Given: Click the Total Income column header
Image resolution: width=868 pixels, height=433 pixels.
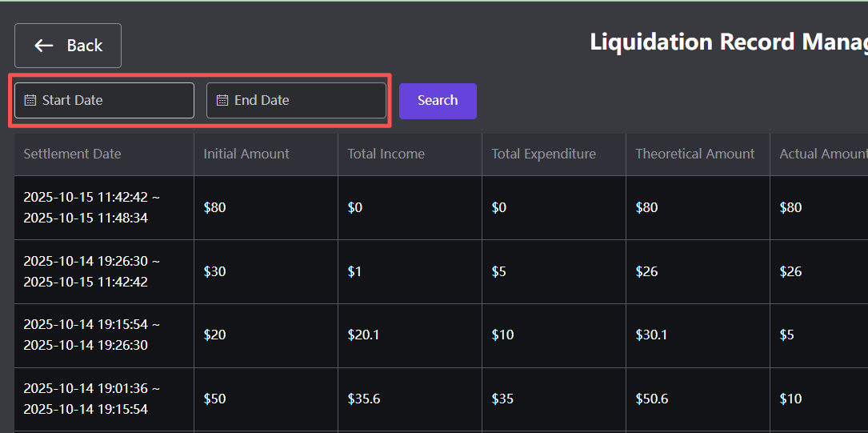Looking at the screenshot, I should tap(386, 154).
